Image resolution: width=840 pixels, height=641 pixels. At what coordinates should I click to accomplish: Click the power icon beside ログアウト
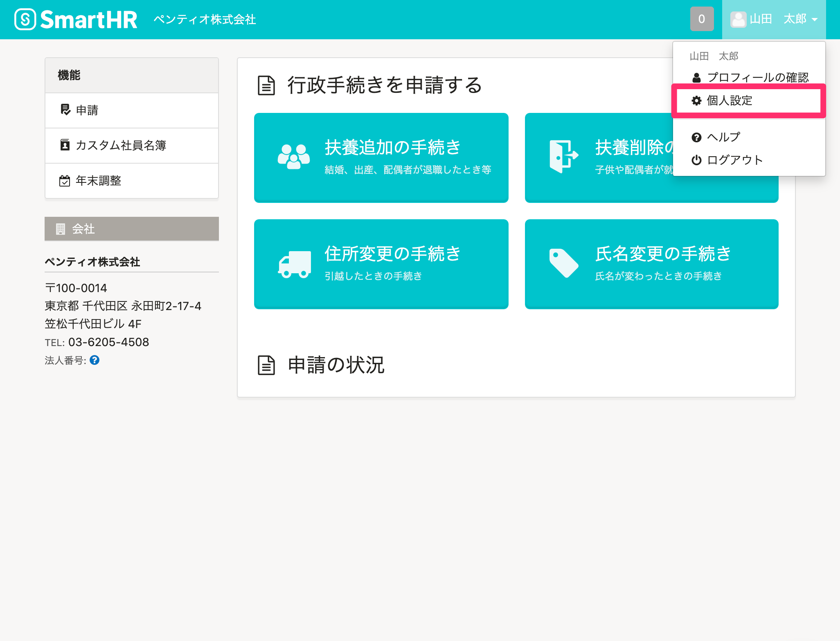click(x=696, y=160)
